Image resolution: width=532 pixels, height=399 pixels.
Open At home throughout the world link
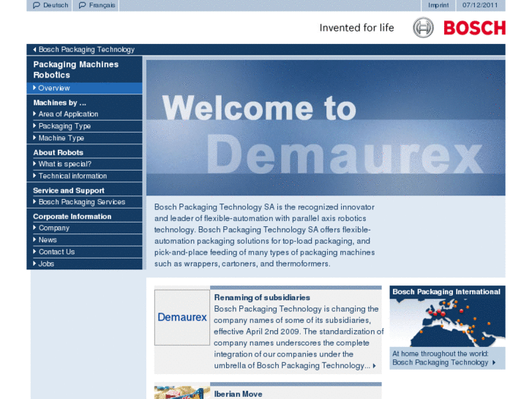[443, 358]
